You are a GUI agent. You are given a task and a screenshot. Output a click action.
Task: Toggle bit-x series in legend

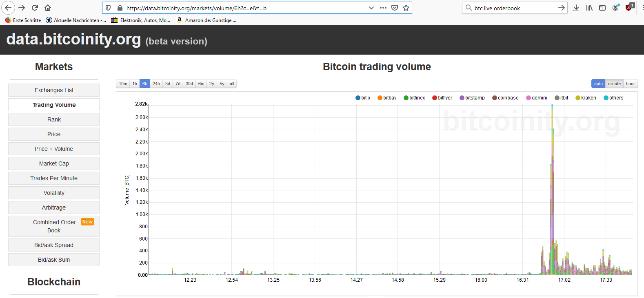click(x=363, y=98)
